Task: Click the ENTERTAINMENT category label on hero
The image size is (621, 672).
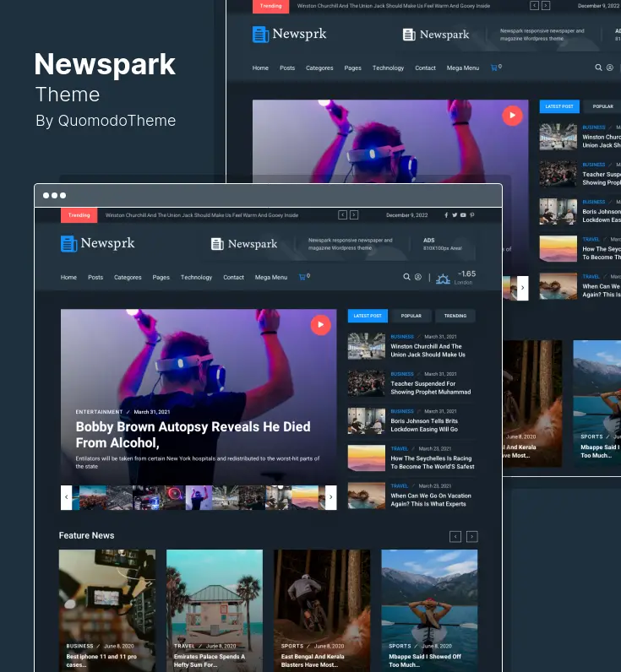Action: (x=99, y=412)
